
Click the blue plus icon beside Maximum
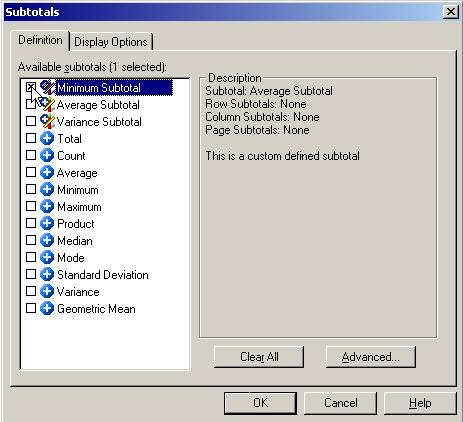tap(47, 207)
